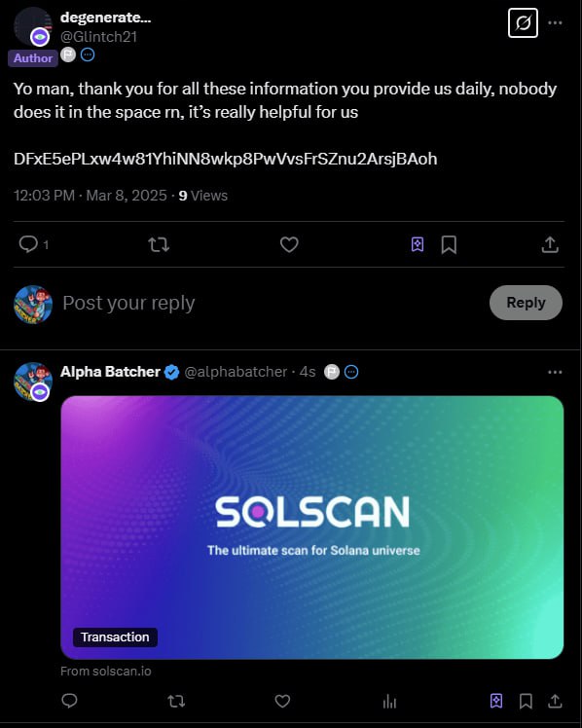Image resolution: width=582 pixels, height=728 pixels.
Task: View analytics of Alpha Batcher reply
Action: [x=389, y=701]
